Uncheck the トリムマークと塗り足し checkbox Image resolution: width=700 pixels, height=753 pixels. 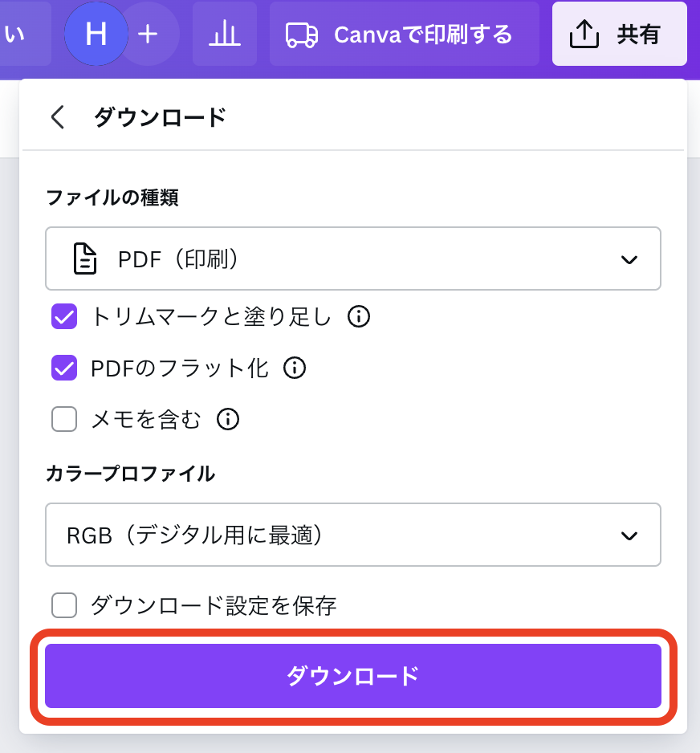(x=64, y=317)
